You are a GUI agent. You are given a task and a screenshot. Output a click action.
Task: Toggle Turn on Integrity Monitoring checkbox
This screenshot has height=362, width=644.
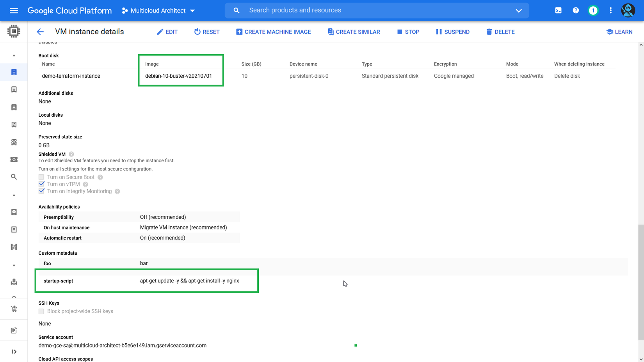[x=41, y=191]
